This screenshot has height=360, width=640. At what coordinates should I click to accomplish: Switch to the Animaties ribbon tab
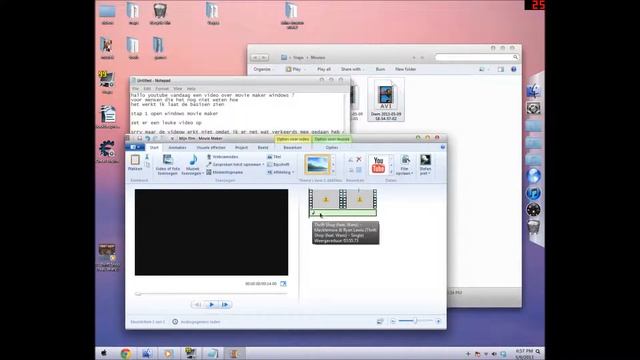pos(177,147)
